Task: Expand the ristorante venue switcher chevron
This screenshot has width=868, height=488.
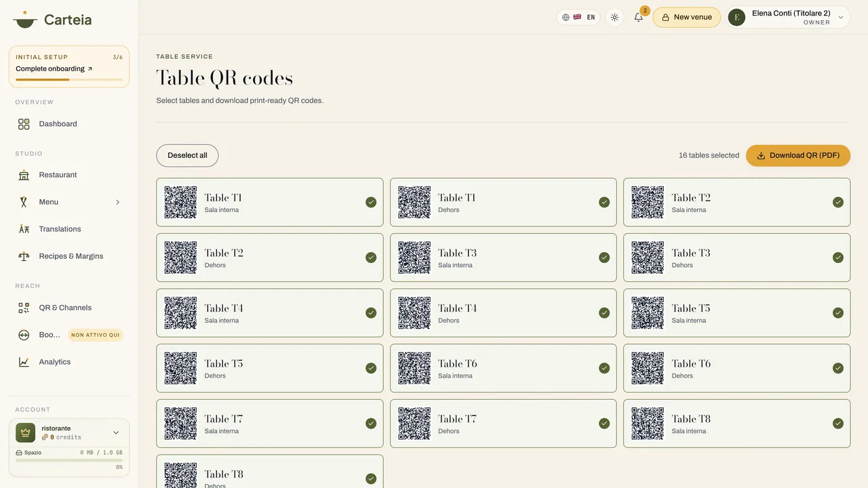Action: pos(116,432)
